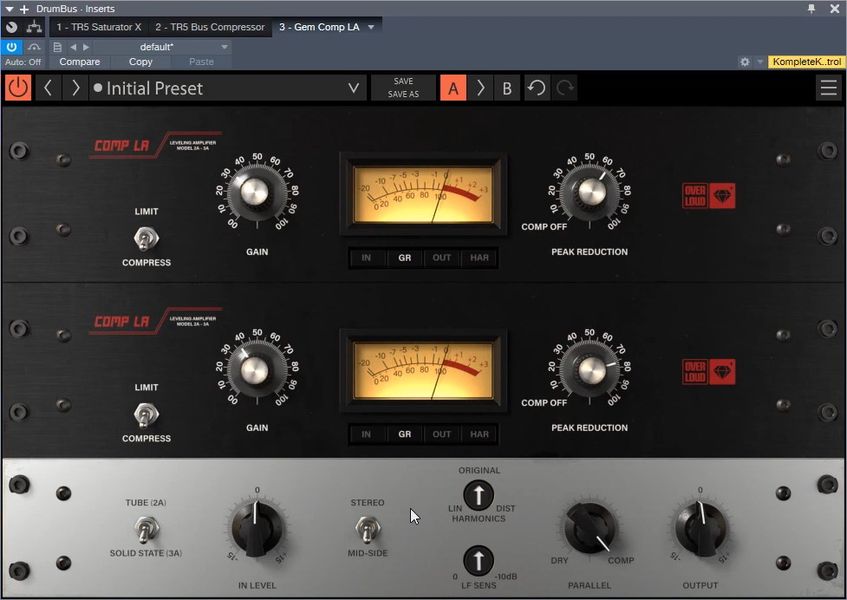Open the hamburger menu at top right
The image size is (847, 600).
pos(828,88)
